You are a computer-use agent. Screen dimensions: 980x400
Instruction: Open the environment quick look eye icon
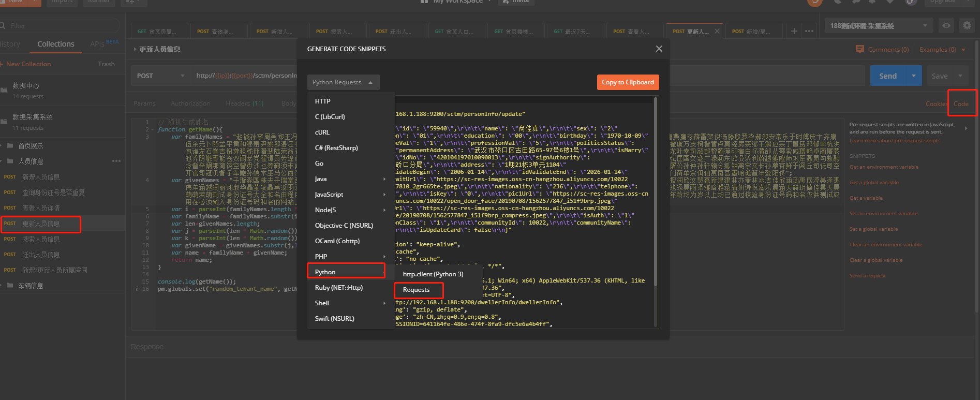click(946, 25)
